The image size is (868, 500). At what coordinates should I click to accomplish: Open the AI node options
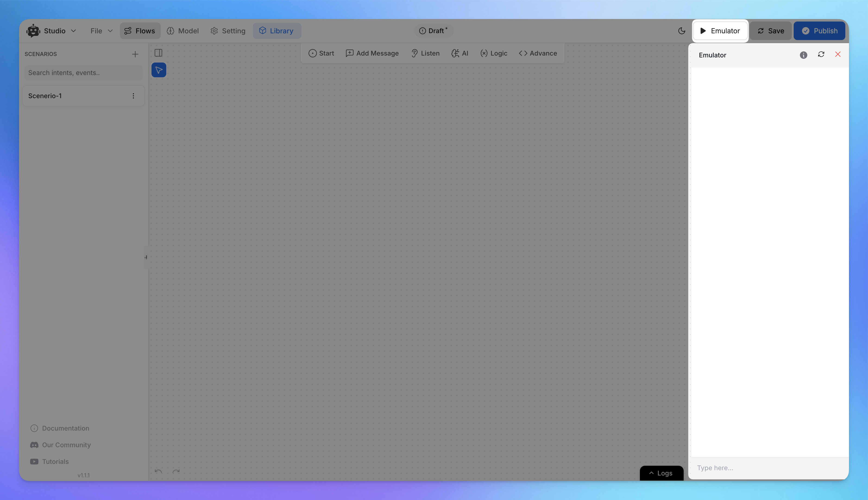460,53
